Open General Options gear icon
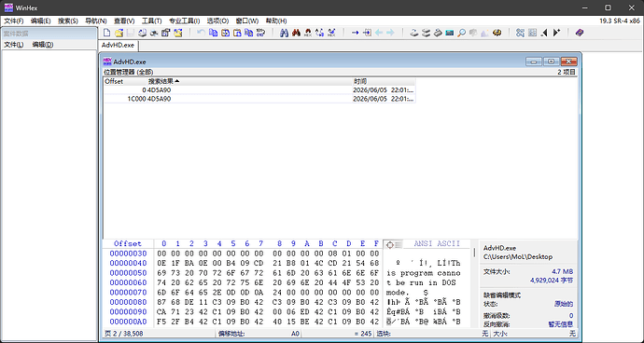This screenshot has width=644, height=343. tap(497, 33)
